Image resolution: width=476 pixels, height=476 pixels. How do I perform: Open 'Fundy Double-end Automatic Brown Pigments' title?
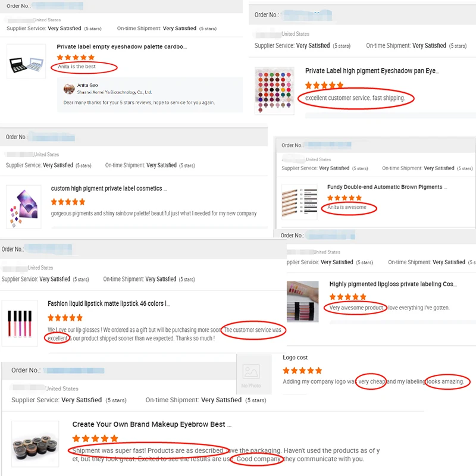(x=387, y=187)
